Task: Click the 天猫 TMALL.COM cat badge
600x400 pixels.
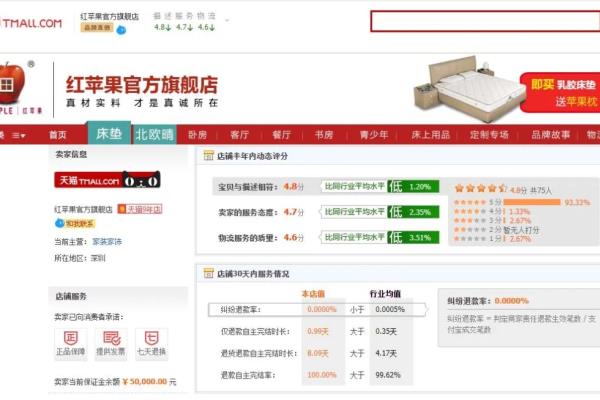Action: 107,180
